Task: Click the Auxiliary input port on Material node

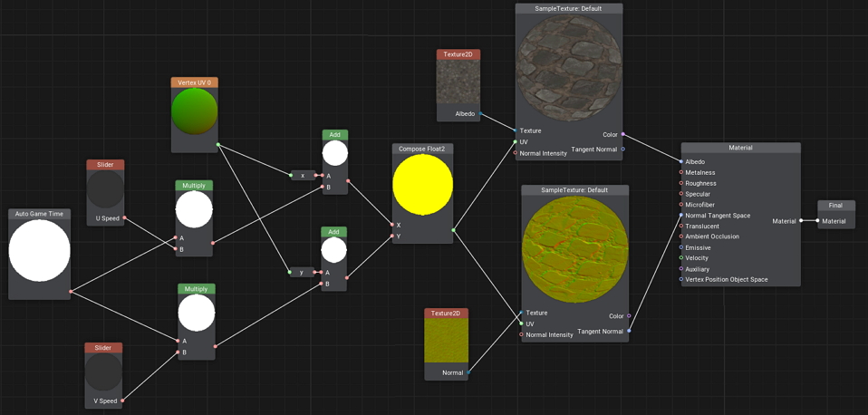Action: tap(681, 269)
